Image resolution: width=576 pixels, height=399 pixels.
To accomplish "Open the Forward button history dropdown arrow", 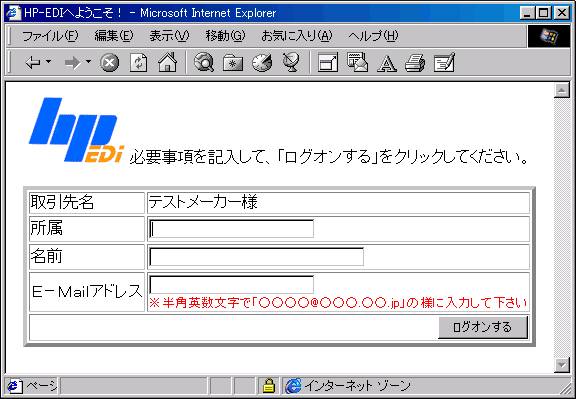I will (88, 61).
